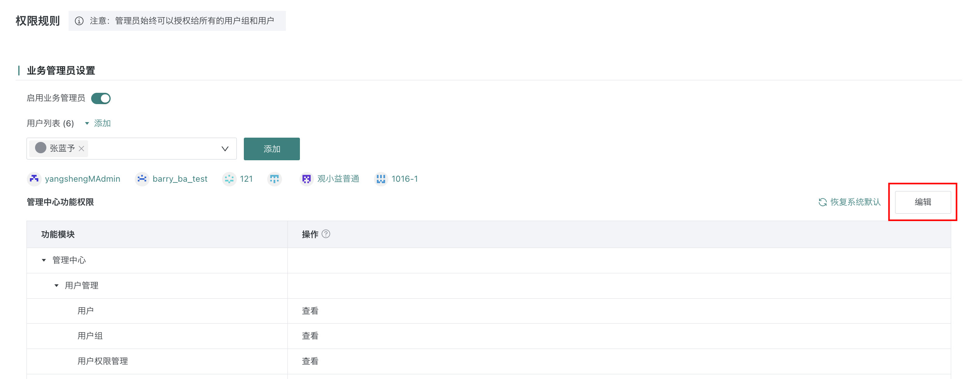Collapse the 添加 section next to 用户列表
The height and width of the screenshot is (379, 980).
coord(87,124)
